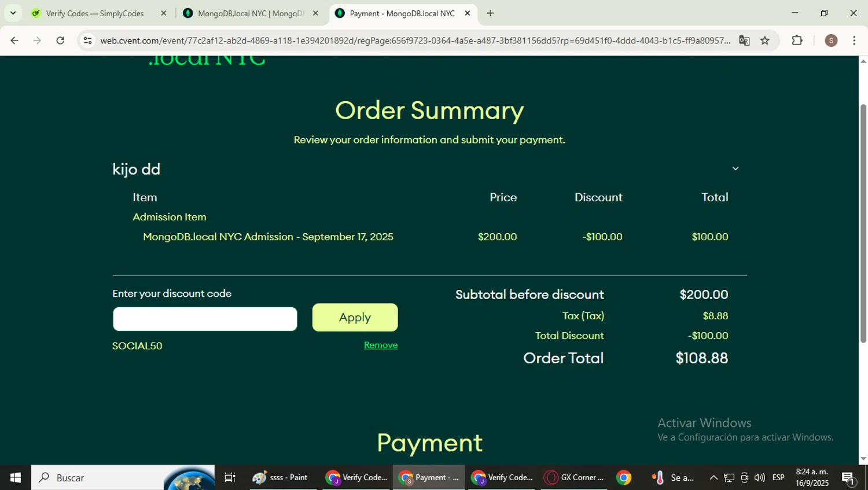Click the Subtotal before discount label
The image size is (868, 490).
click(529, 294)
